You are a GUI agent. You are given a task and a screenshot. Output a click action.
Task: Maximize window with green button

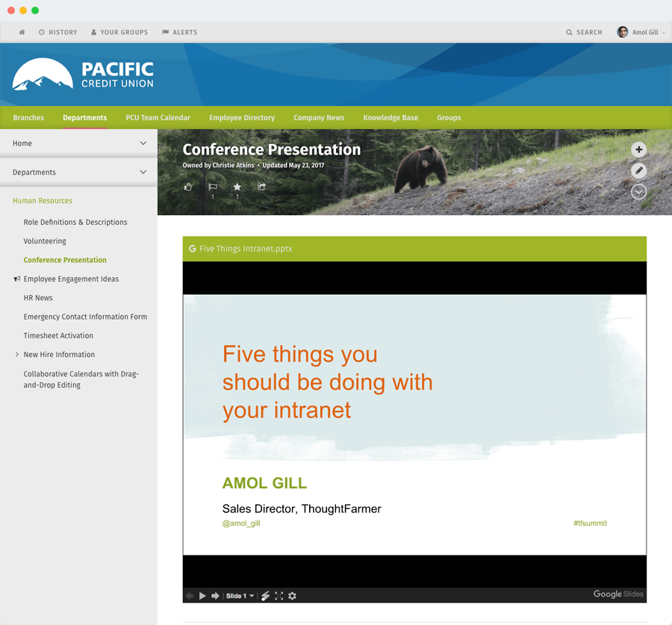click(35, 10)
